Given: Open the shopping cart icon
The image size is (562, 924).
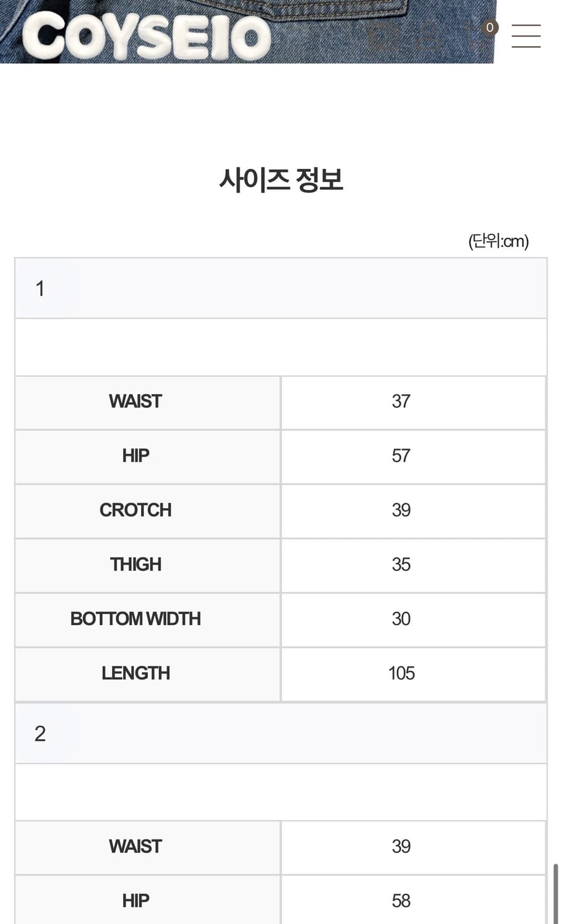Looking at the screenshot, I should coord(474,37).
